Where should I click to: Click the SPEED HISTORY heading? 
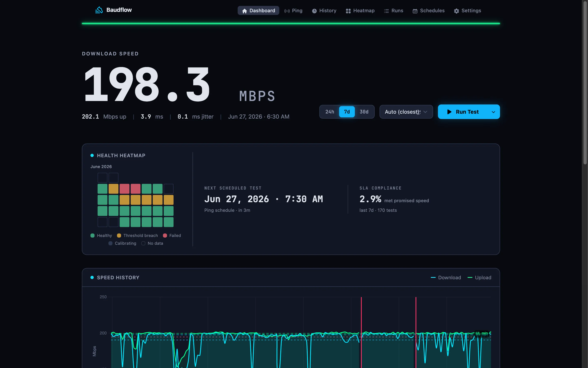click(x=118, y=277)
